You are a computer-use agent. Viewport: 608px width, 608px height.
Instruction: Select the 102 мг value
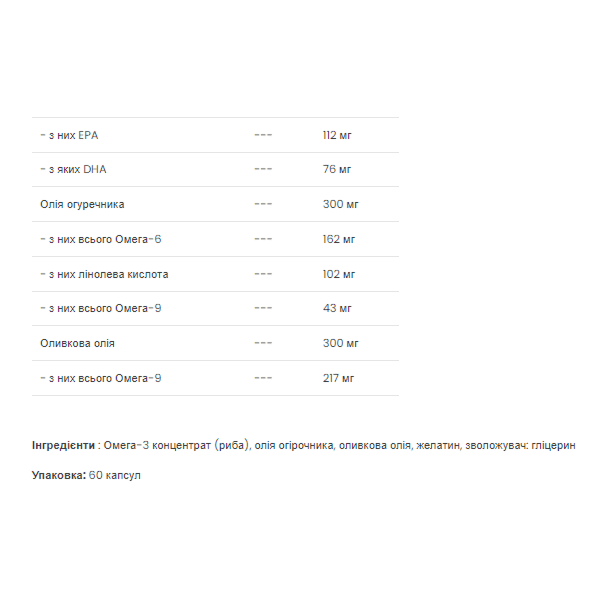click(x=339, y=274)
